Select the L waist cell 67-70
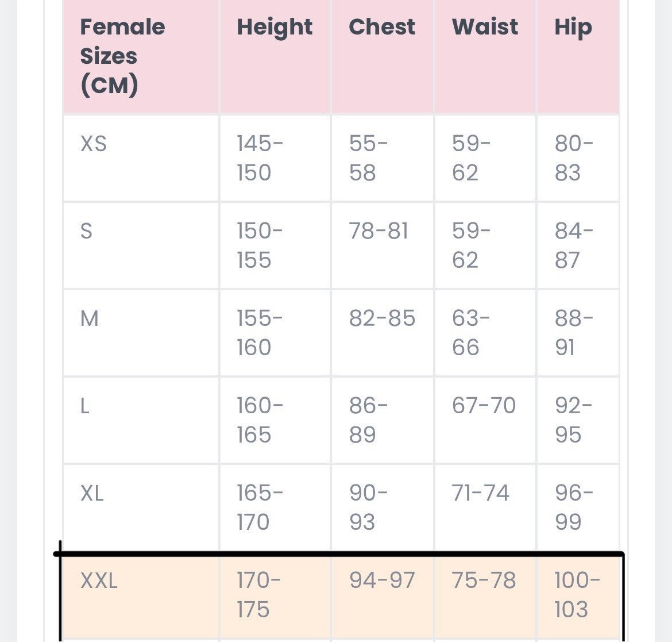 coord(485,420)
